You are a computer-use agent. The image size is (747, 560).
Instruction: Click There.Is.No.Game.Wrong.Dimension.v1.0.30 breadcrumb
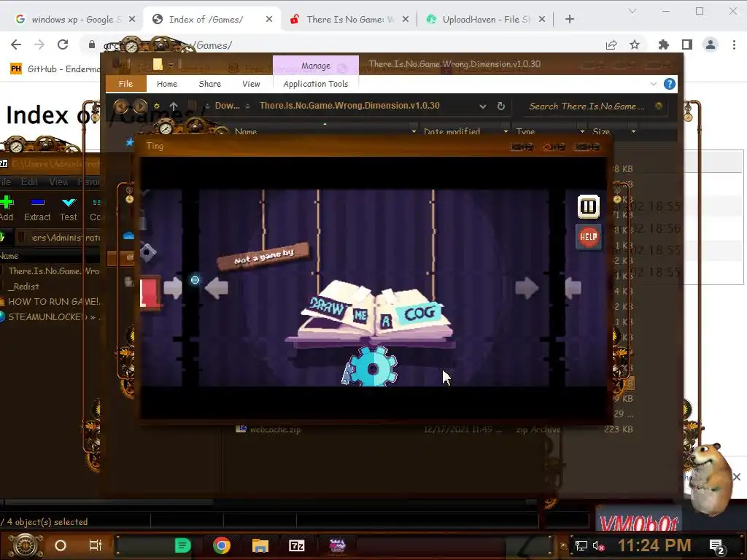pyautogui.click(x=349, y=106)
